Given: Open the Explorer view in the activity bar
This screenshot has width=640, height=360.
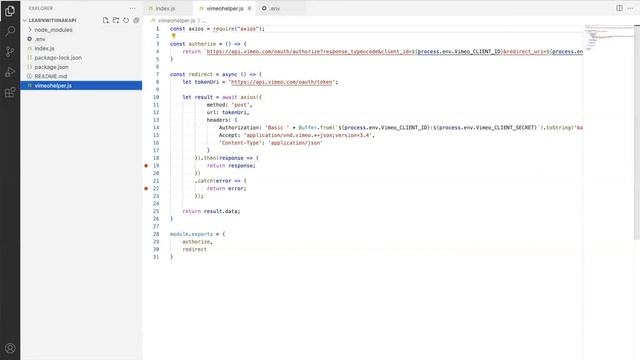Looking at the screenshot, I should click(10, 11).
